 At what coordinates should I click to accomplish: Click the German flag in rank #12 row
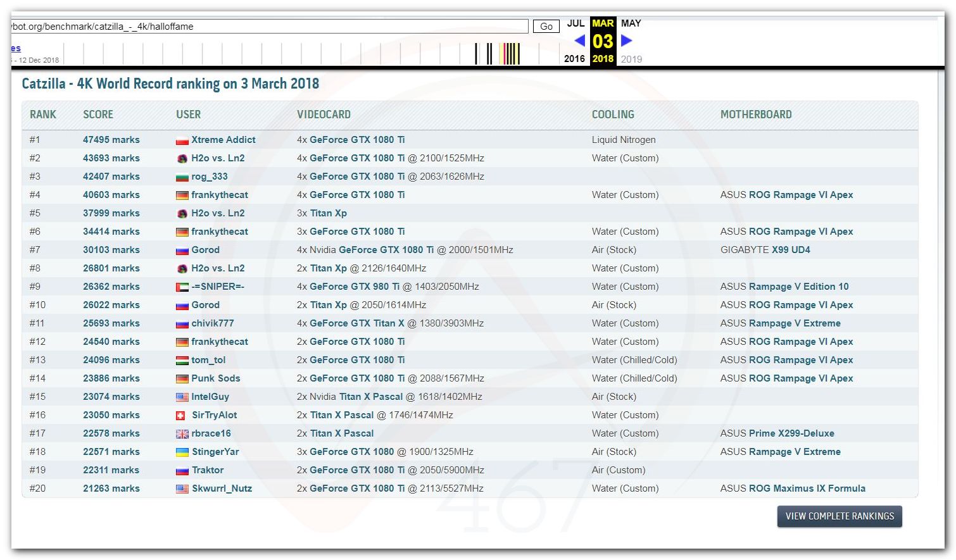tap(182, 342)
